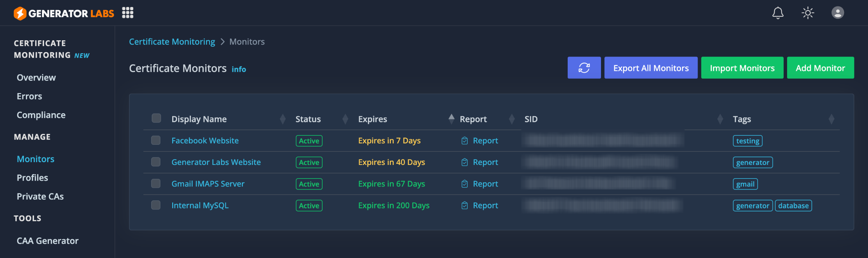
Task: Check the Gmail IMAPS Server row checkbox
Action: pyautogui.click(x=156, y=183)
